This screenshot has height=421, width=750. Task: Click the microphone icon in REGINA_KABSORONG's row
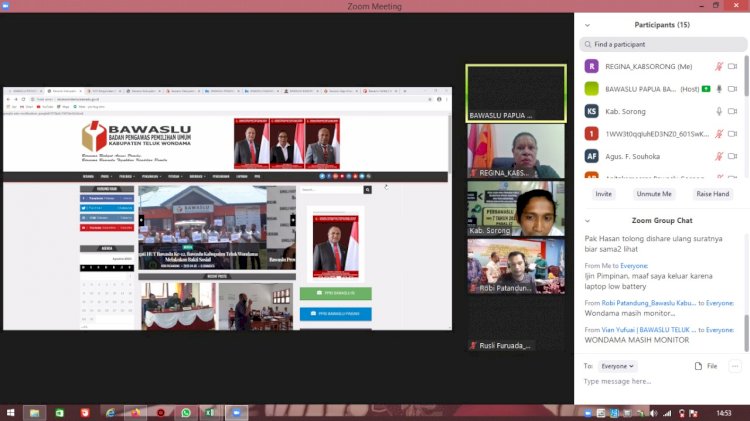[718, 66]
